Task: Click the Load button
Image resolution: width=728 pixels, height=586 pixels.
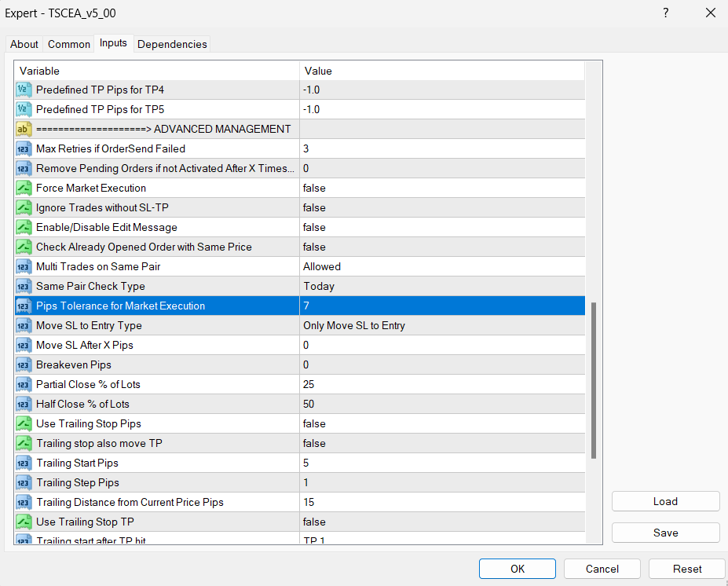Action: [665, 501]
